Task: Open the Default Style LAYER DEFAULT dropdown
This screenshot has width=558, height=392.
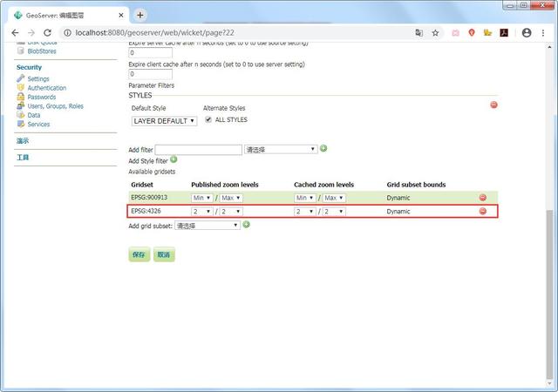Action: pyautogui.click(x=164, y=121)
